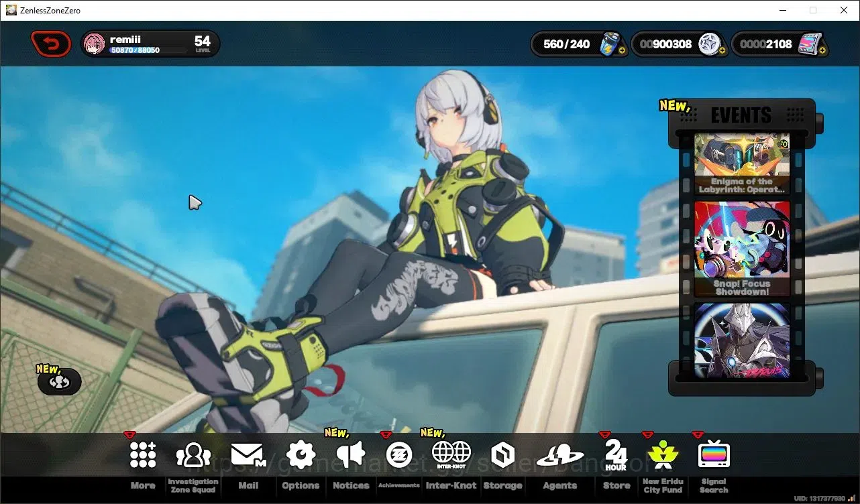Open the armored figure event thumbnail at the bottom of Events

tap(741, 340)
